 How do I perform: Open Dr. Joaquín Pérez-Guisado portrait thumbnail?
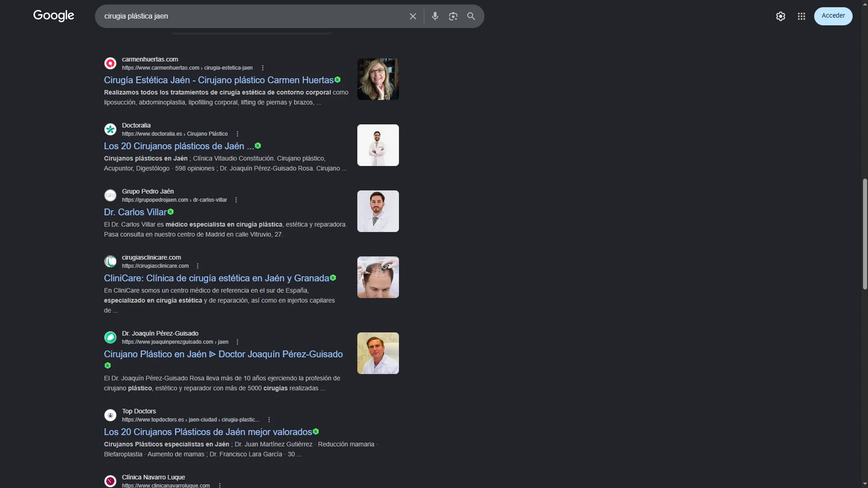(378, 353)
